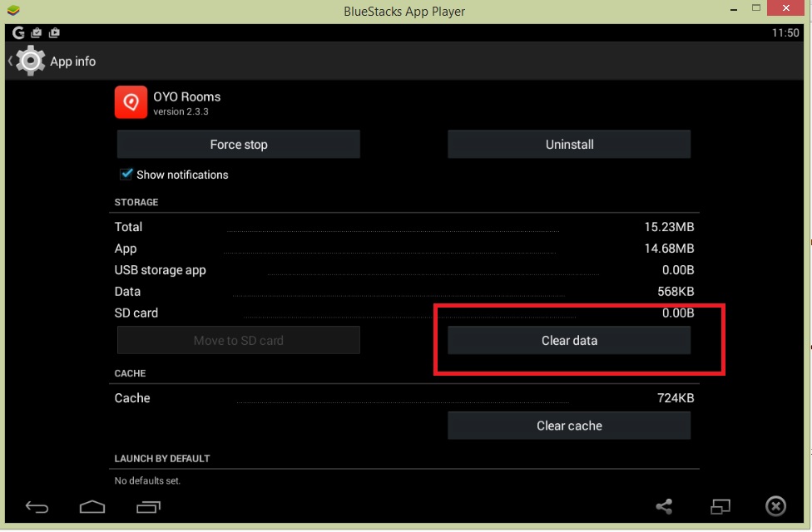The width and height of the screenshot is (812, 532).
Task: Open the recent apps view
Action: tap(149, 506)
